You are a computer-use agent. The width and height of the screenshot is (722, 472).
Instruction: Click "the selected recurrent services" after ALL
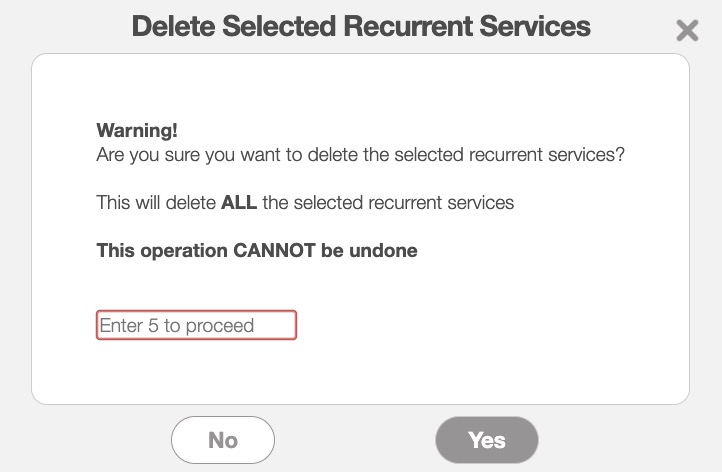[388, 203]
